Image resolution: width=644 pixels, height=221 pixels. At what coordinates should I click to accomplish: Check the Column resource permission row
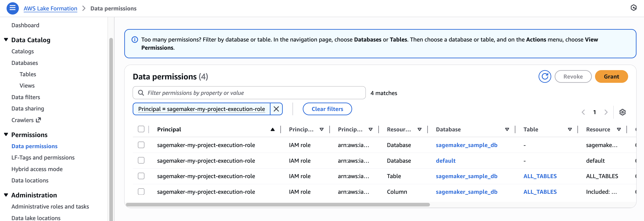[141, 192]
